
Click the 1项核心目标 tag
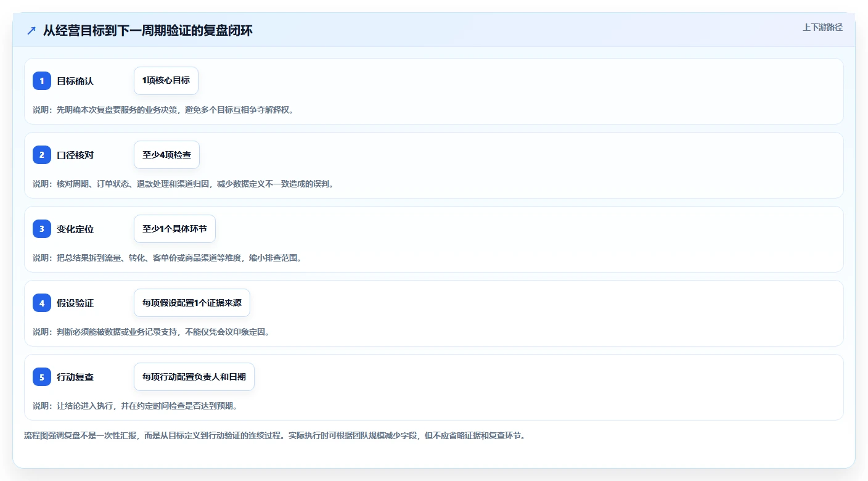166,81
